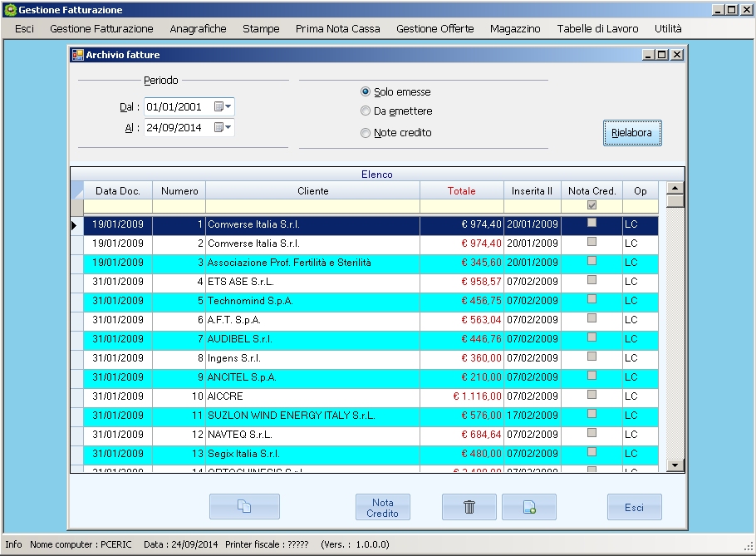Image resolution: width=756 pixels, height=556 pixels.
Task: Sort by the Inserita Il column header
Action: tap(533, 191)
